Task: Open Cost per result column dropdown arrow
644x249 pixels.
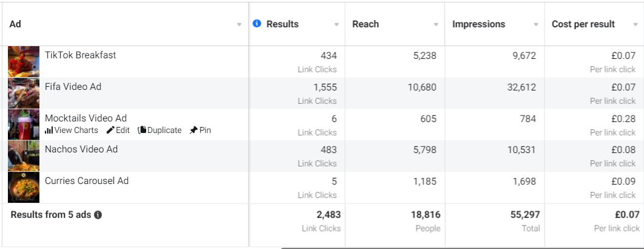Action: (x=636, y=25)
